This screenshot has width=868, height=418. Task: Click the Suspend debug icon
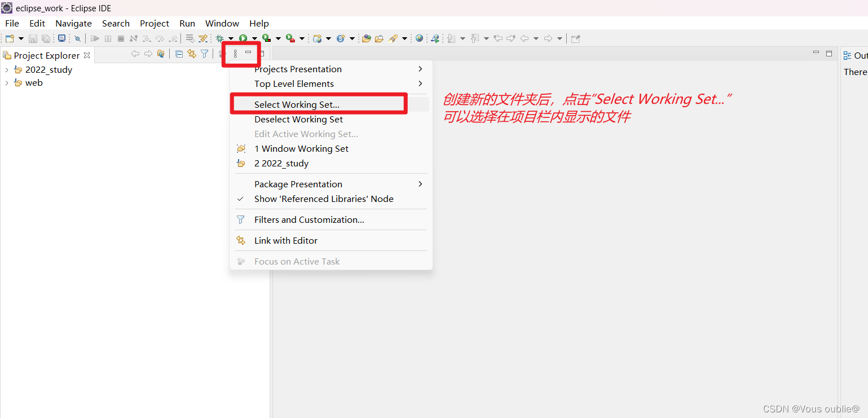click(x=108, y=38)
